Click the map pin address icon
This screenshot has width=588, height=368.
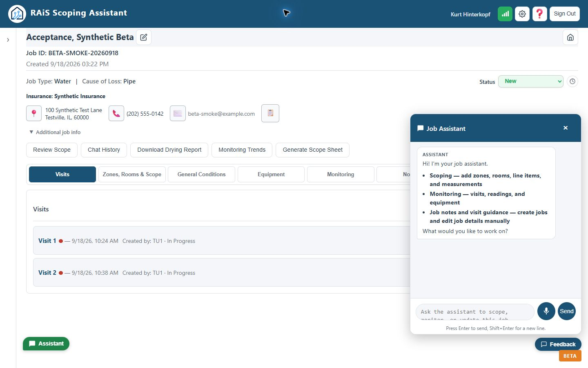pyautogui.click(x=34, y=113)
